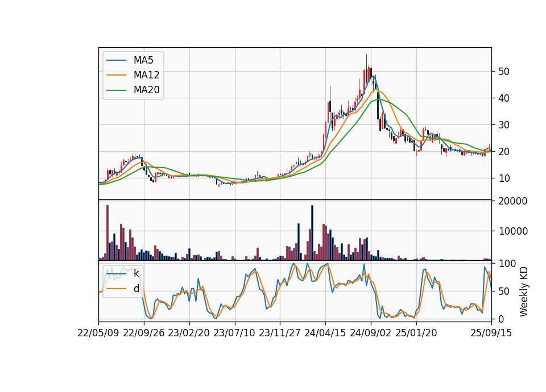The width and height of the screenshot is (546, 392).
Task: Click the 22/05/09 date label
Action: (x=98, y=333)
